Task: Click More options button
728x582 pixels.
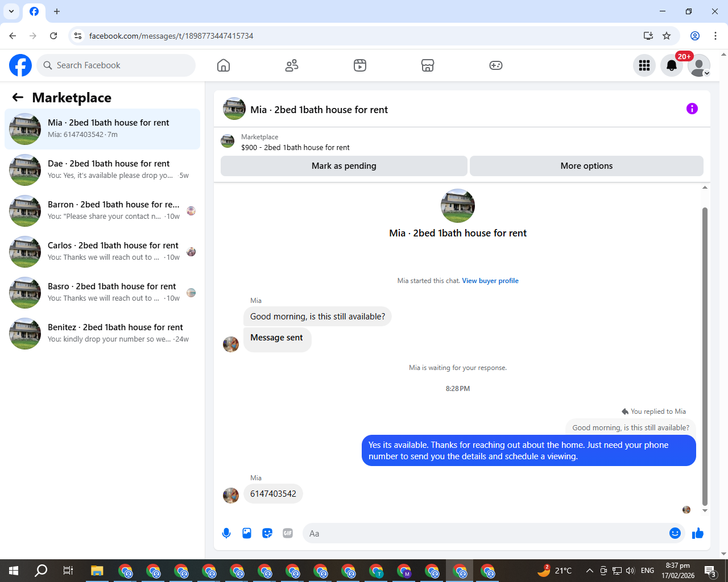Action: (586, 166)
